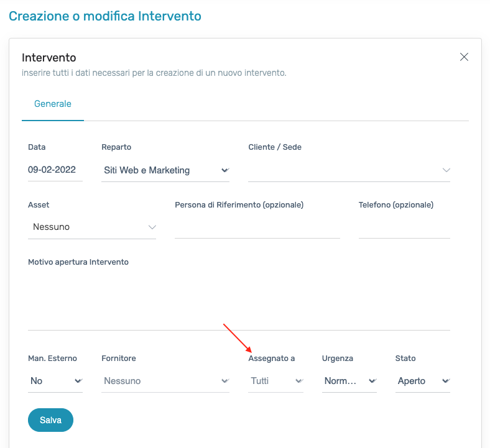Screen dimensions: 490x448
Task: Click the Asset field chevron icon
Action: coord(152,227)
